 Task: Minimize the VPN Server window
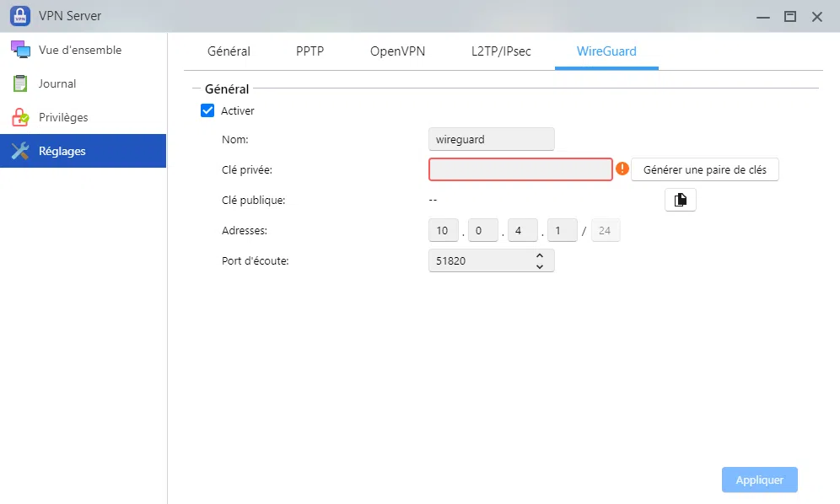click(763, 17)
